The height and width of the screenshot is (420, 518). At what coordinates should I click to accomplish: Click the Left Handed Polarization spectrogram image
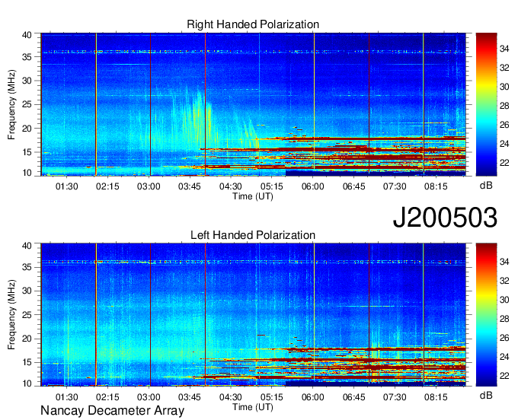click(x=254, y=315)
